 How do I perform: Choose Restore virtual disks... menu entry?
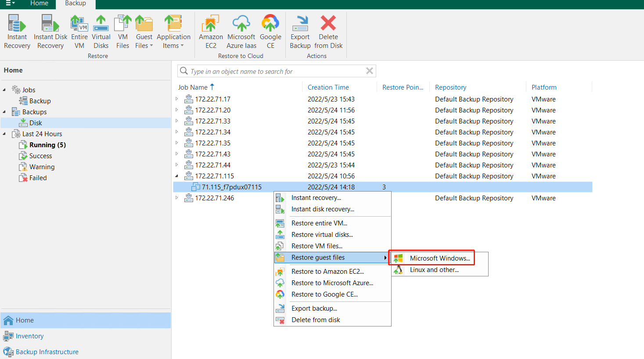pos(332,235)
